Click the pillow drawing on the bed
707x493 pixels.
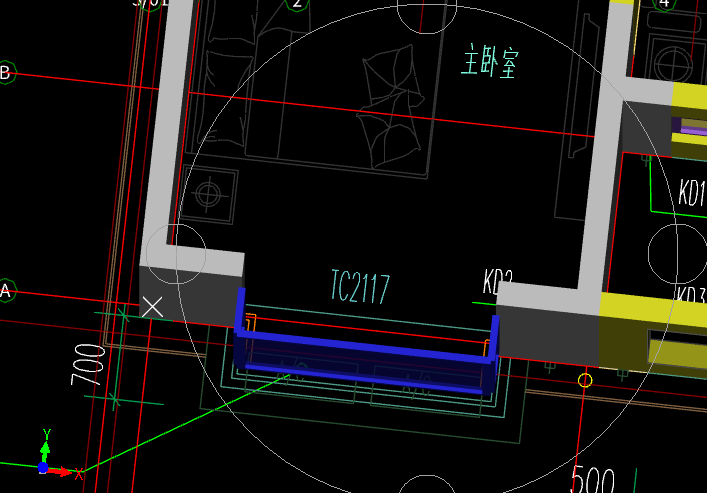click(x=390, y=106)
